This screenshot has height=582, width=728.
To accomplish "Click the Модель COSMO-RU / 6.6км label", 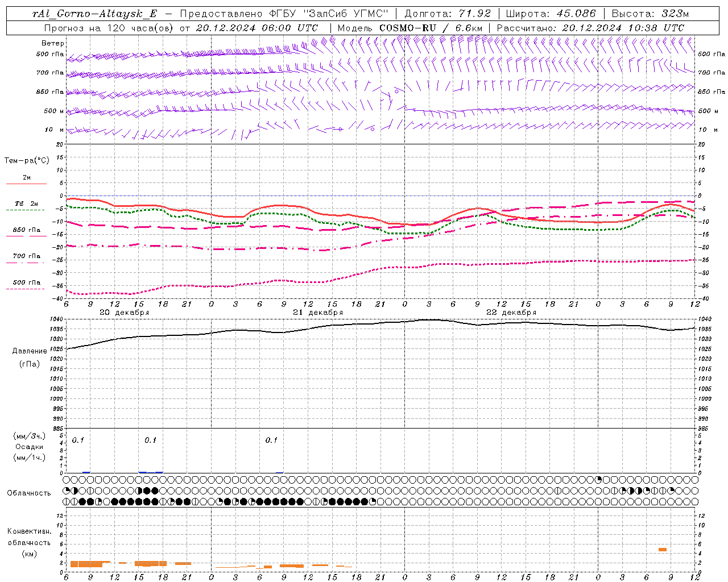I will pos(409,28).
